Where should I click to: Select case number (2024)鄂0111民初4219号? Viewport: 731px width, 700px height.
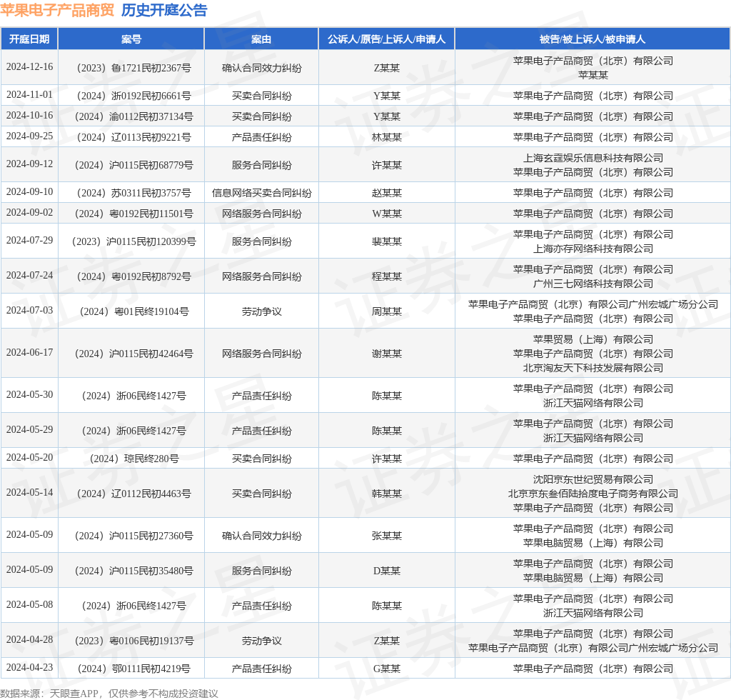pos(133,669)
